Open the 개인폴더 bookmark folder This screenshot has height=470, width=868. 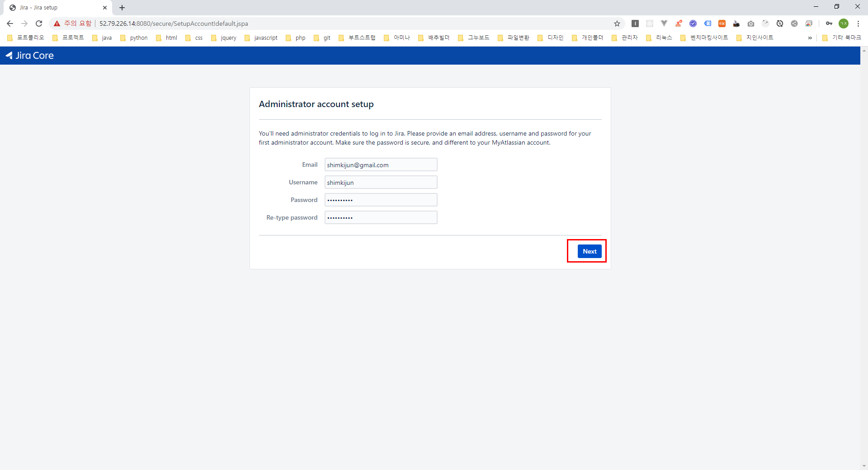[588, 38]
